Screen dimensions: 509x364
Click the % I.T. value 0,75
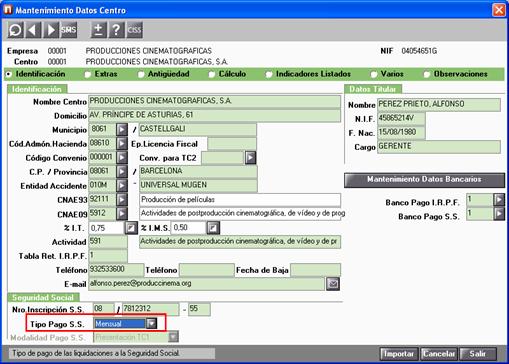(107, 228)
